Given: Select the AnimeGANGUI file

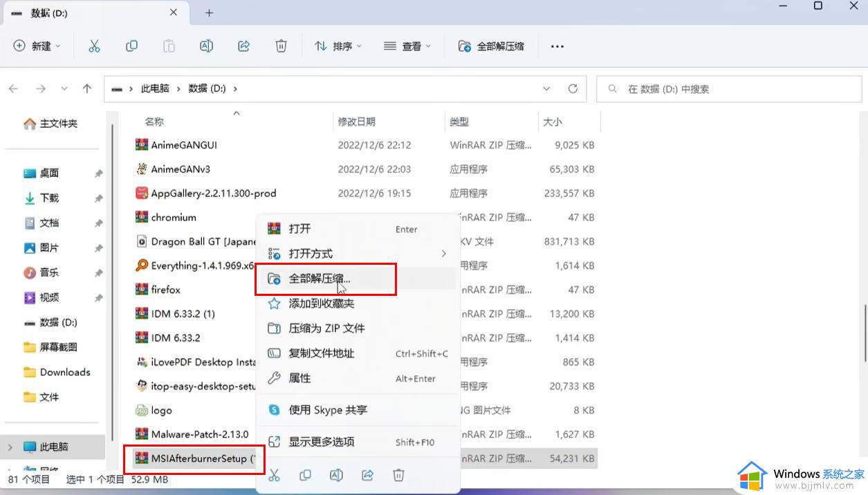Looking at the screenshot, I should pyautogui.click(x=183, y=145).
